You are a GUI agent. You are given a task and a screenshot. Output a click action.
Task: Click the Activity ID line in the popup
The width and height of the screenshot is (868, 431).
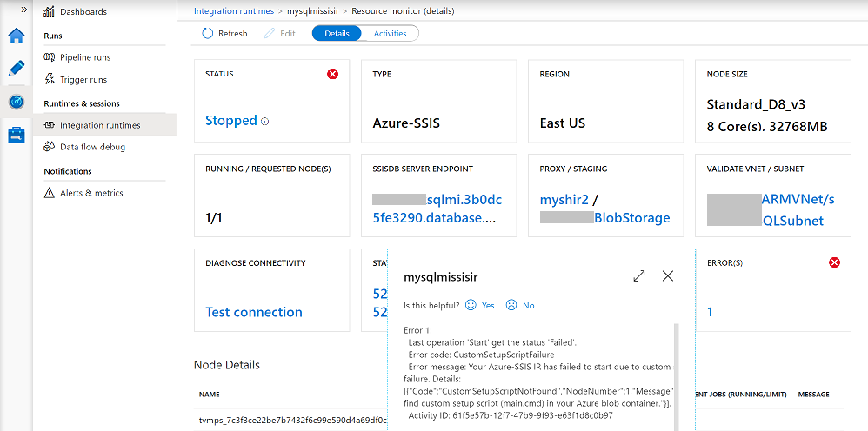point(510,415)
